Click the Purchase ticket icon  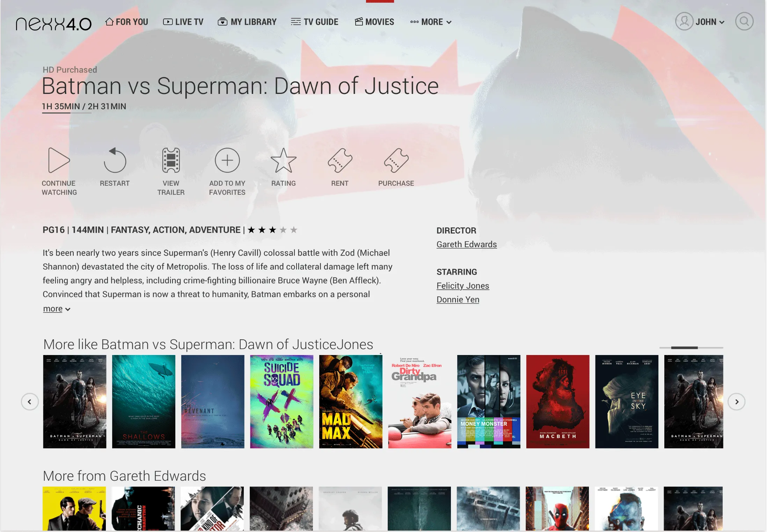[x=396, y=160]
